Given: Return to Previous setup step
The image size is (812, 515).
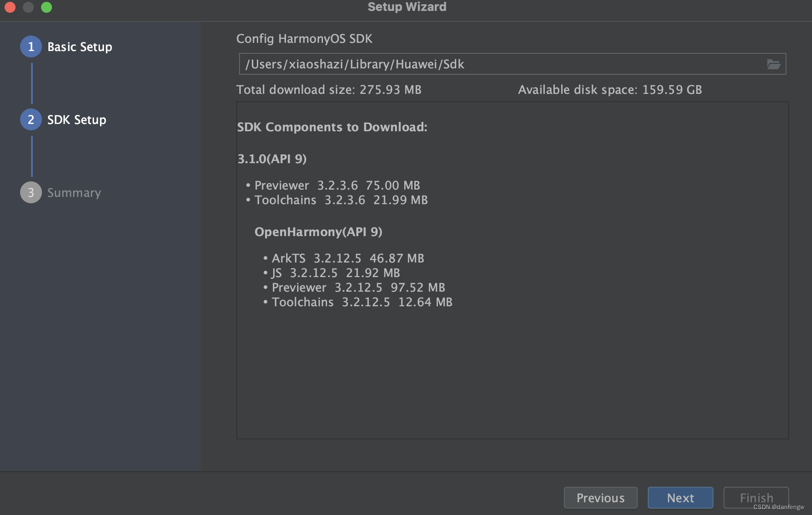Looking at the screenshot, I should pos(600,498).
